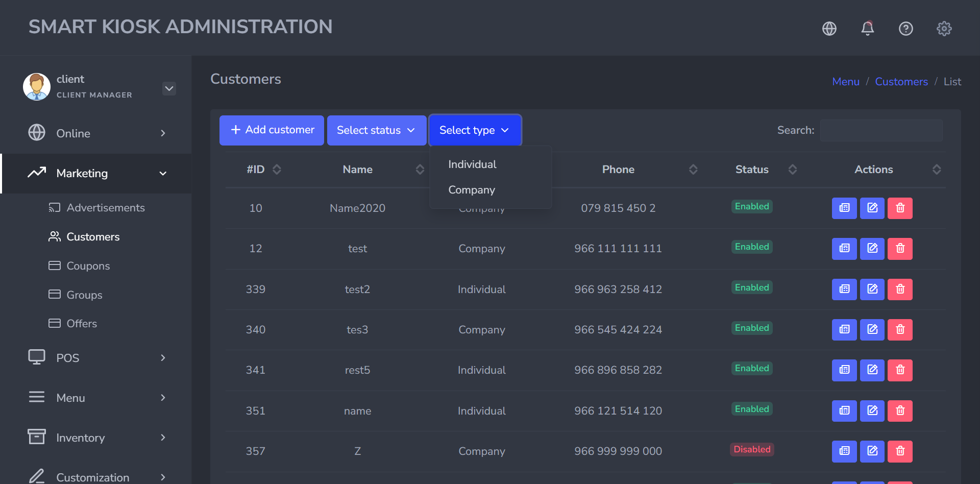Open Customers in the sidebar
Screen dimensions: 980x484
click(x=84, y=237)
